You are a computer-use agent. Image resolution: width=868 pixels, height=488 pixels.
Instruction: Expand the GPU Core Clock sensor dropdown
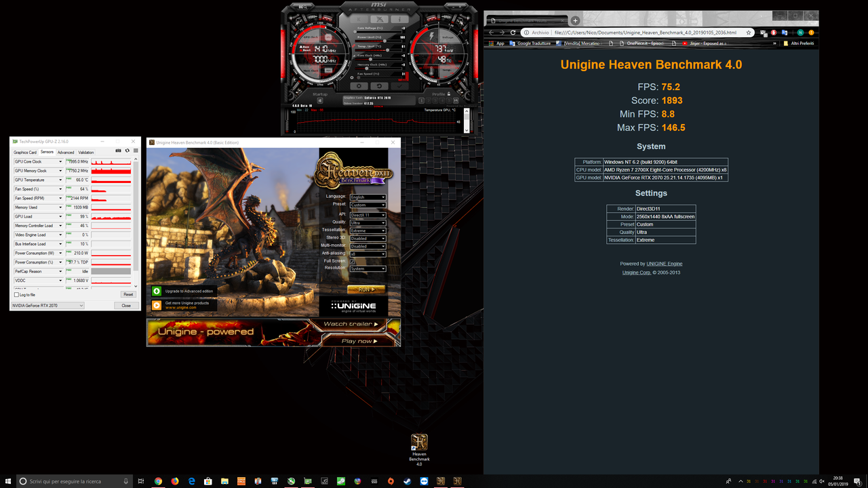[60, 161]
